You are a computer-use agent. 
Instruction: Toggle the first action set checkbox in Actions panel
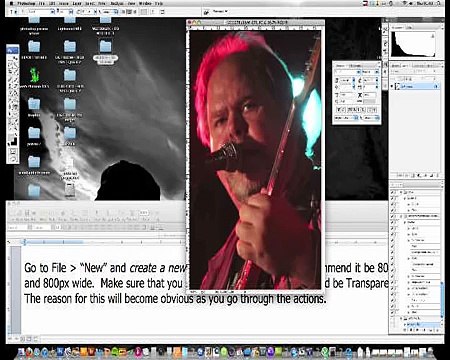(392, 192)
